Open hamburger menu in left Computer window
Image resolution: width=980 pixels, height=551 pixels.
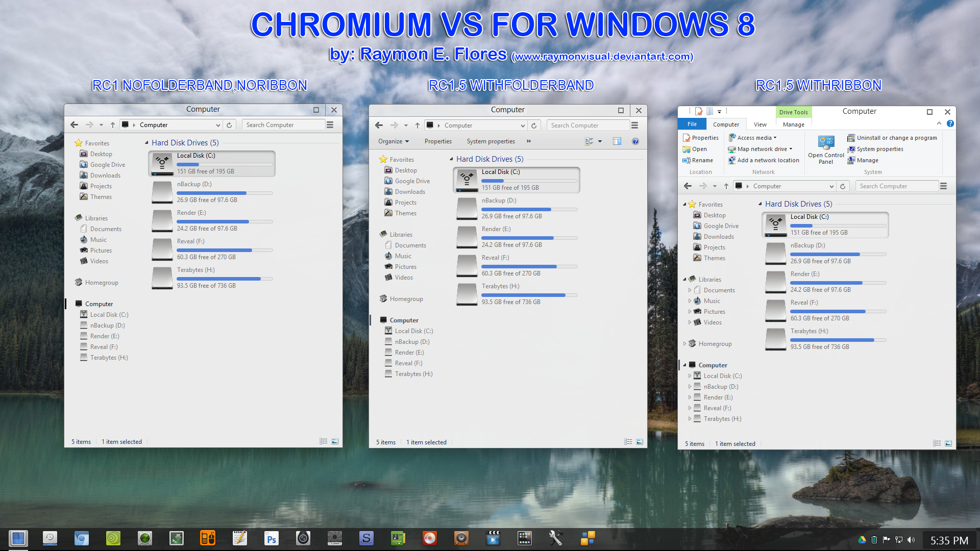click(330, 124)
